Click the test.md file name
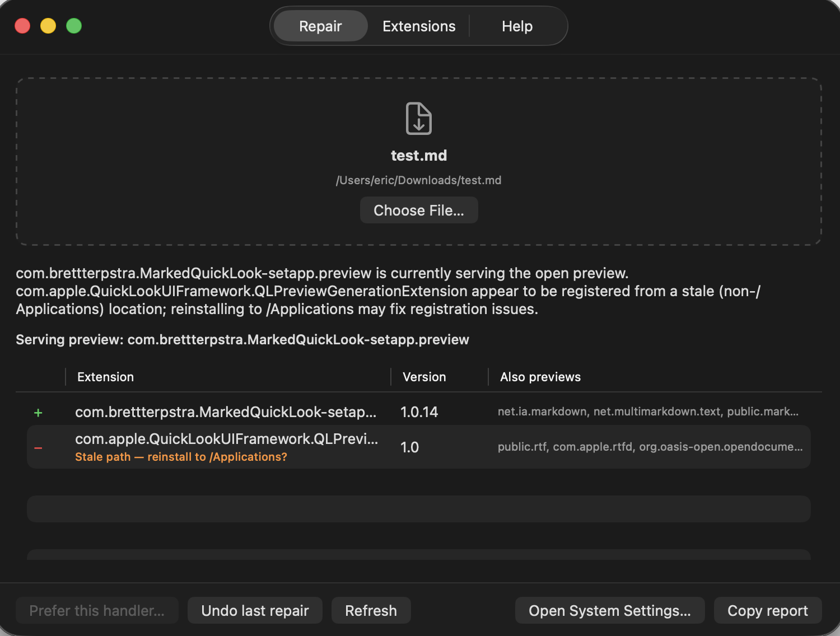Screen dimensions: 840x636 pos(419,155)
